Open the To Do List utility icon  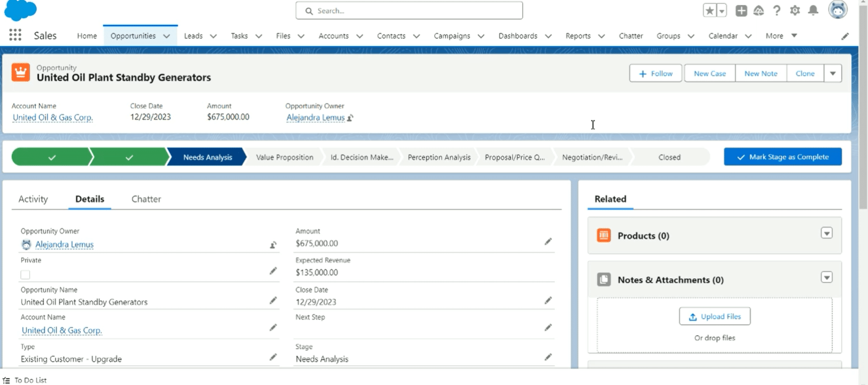pos(6,380)
